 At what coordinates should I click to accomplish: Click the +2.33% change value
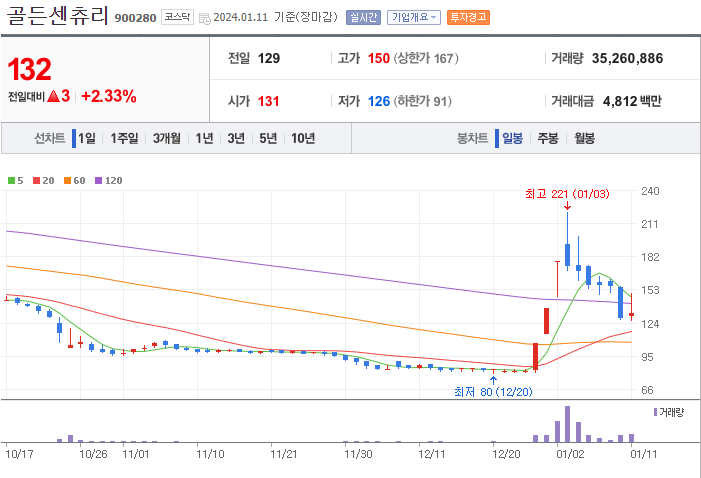(109, 96)
